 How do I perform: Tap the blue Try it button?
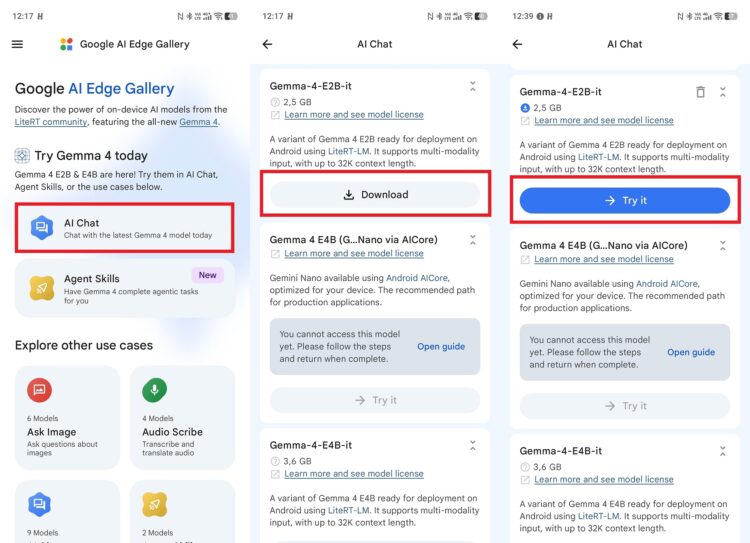(625, 200)
